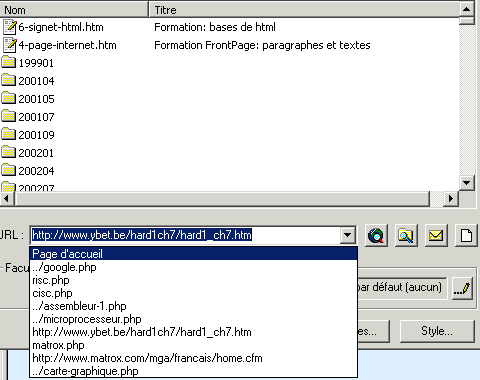This screenshot has height=380, width=480.
Task: Choose ../assembleur-1.php in URL list
Action: pyautogui.click(x=194, y=306)
